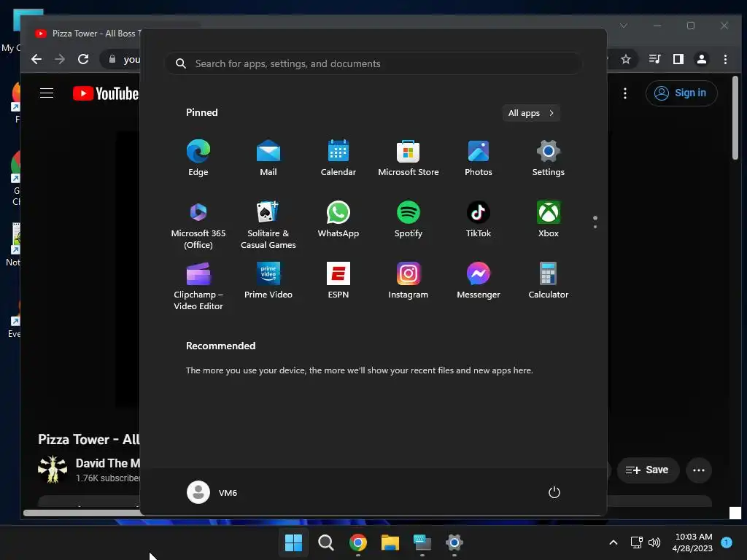The height and width of the screenshot is (560, 747).
Task: Open the Calendar app
Action: (x=338, y=158)
